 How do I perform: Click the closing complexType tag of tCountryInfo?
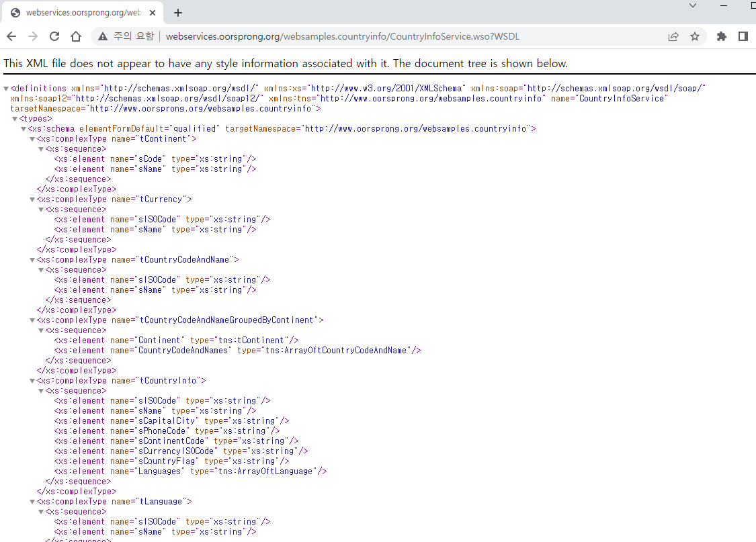click(x=77, y=492)
